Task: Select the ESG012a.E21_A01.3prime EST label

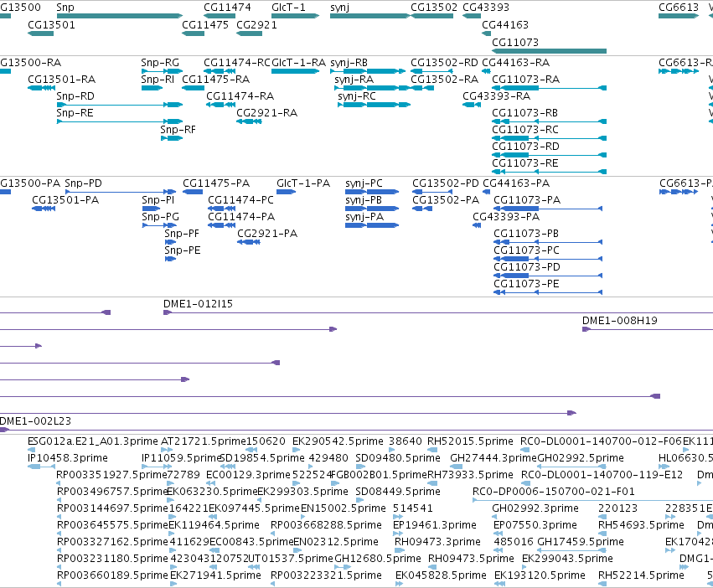Action: coord(93,441)
